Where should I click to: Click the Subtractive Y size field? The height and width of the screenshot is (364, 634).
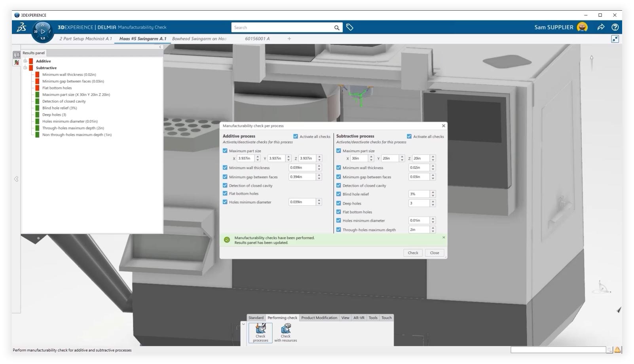[x=390, y=158]
